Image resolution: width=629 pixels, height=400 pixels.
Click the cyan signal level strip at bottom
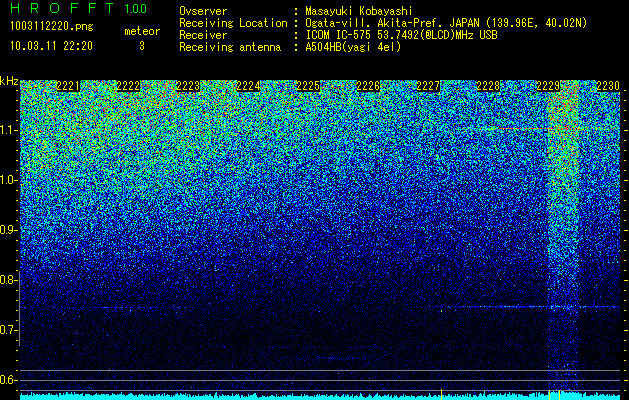click(x=320, y=396)
